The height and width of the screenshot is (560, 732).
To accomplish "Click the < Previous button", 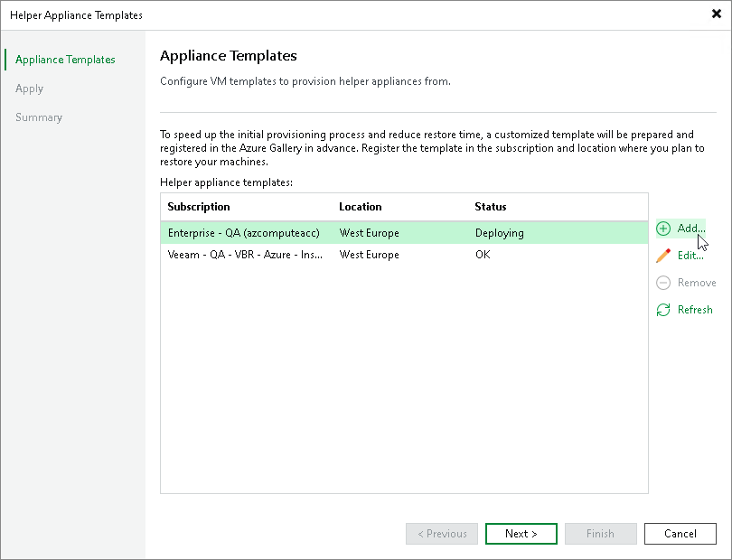I will pyautogui.click(x=442, y=534).
